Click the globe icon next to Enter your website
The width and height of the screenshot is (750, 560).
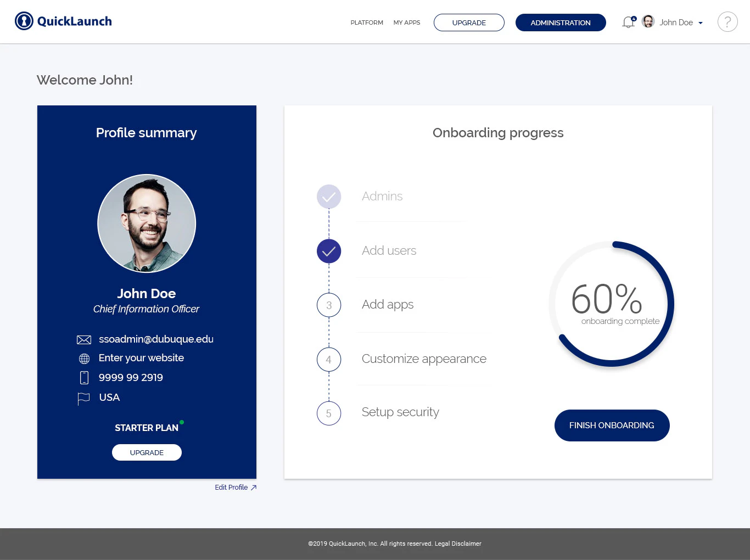click(83, 359)
